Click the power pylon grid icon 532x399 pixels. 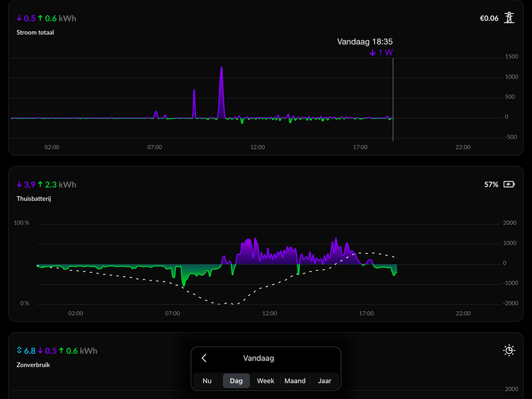click(509, 18)
